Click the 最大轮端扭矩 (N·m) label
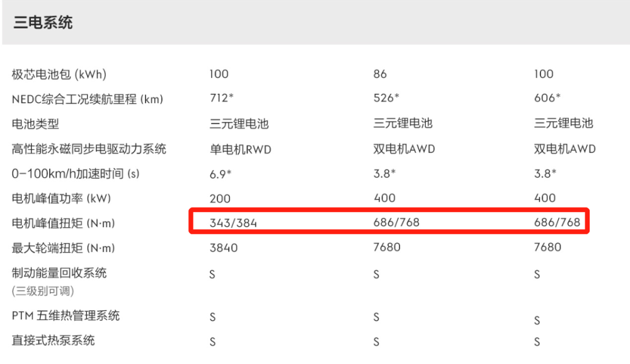The image size is (630, 364). pos(64,248)
